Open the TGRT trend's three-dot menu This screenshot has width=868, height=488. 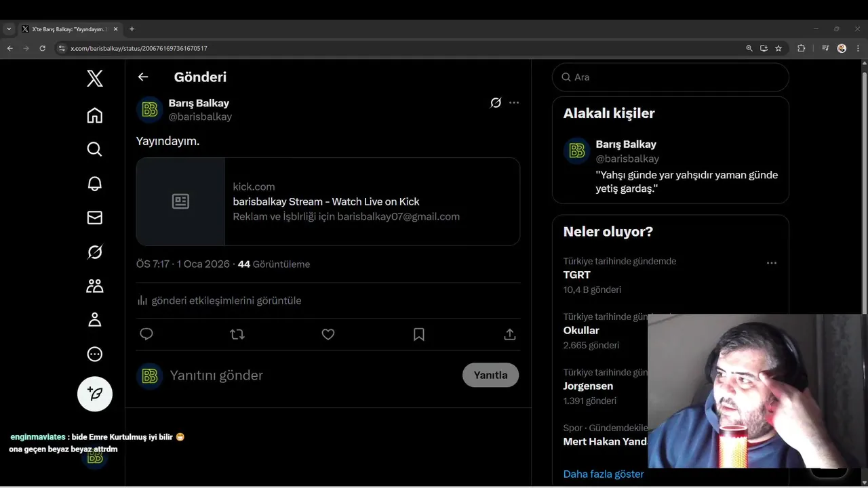point(772,263)
